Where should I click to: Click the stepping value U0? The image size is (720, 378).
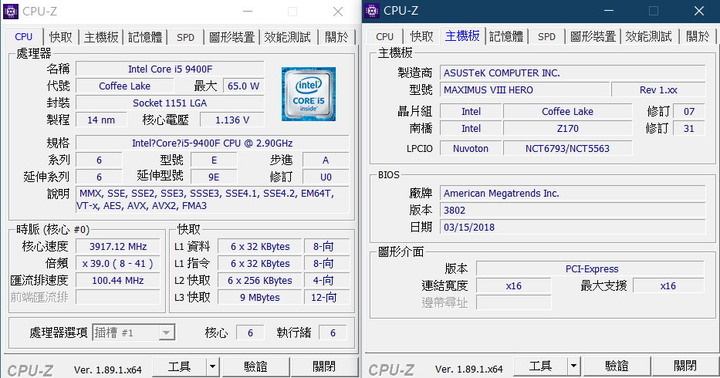click(326, 177)
